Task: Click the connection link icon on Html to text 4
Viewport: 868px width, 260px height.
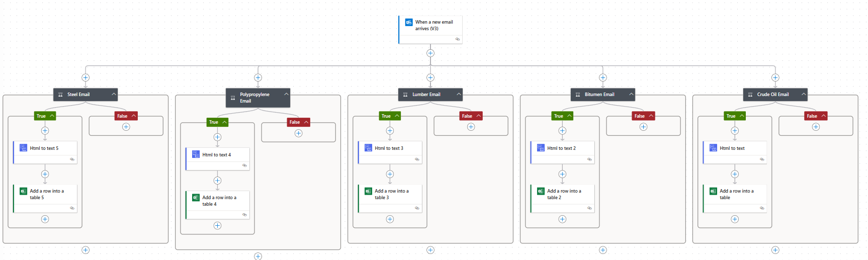Action: [x=244, y=165]
